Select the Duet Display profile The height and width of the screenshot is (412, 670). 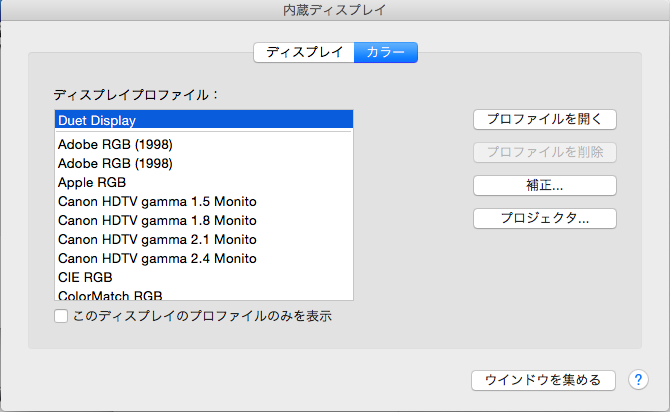coord(204,120)
